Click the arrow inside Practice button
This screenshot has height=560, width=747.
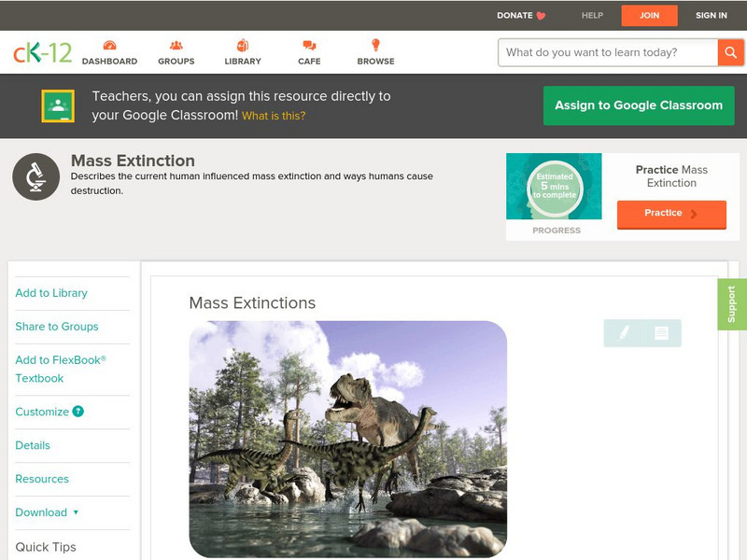click(694, 214)
